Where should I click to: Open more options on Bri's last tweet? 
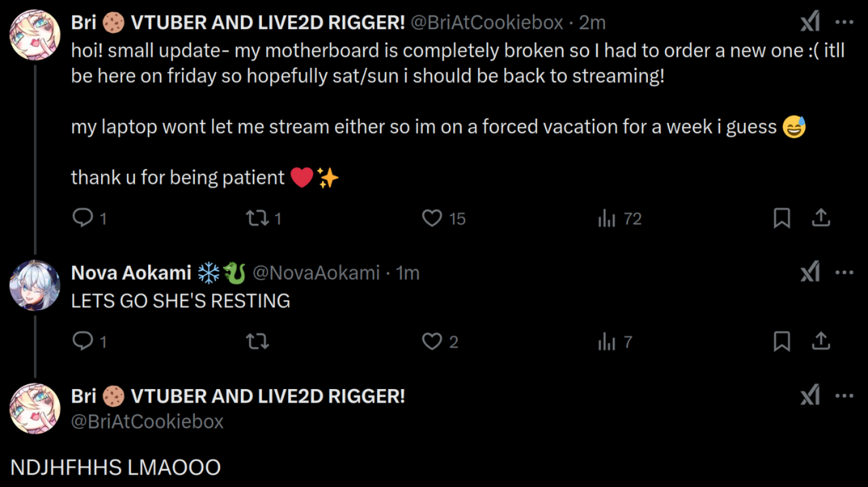pos(844,396)
